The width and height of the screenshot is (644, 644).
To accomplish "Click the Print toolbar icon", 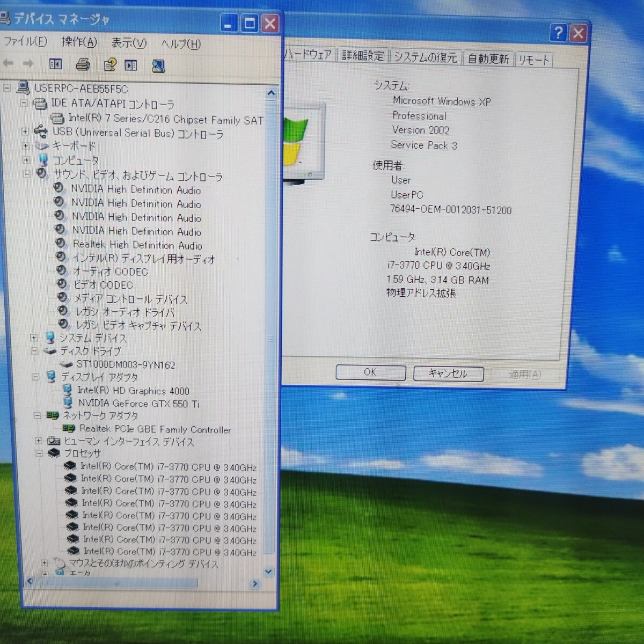I will click(83, 65).
